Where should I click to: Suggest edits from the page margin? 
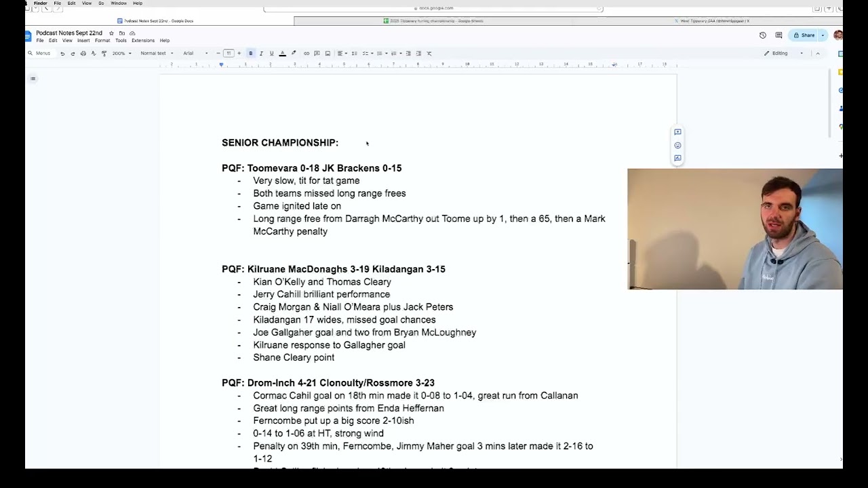[x=677, y=158]
